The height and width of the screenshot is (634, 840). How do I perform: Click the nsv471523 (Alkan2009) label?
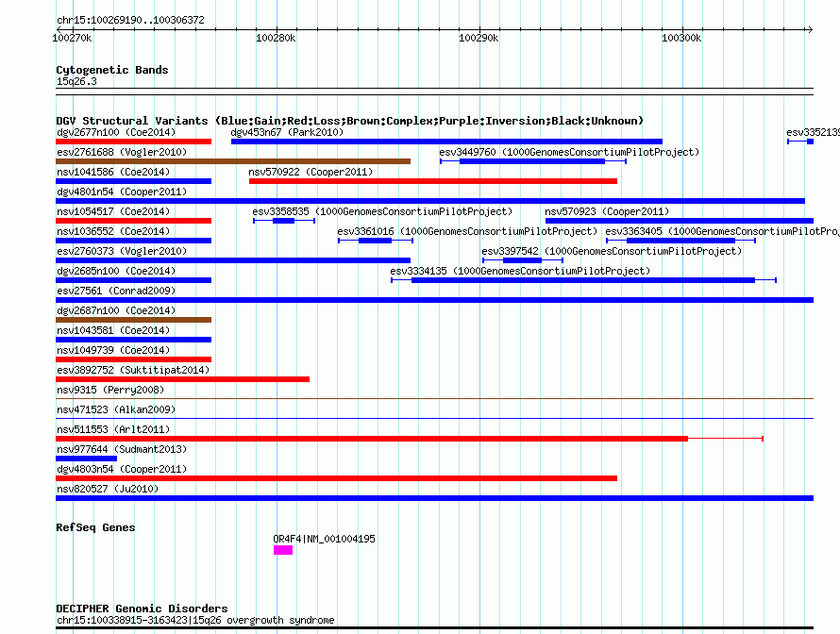point(116,409)
